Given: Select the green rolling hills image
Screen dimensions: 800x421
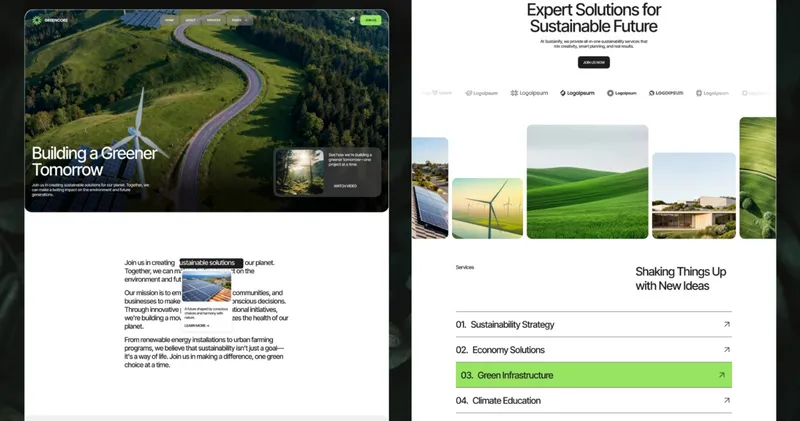Looking at the screenshot, I should tap(587, 182).
